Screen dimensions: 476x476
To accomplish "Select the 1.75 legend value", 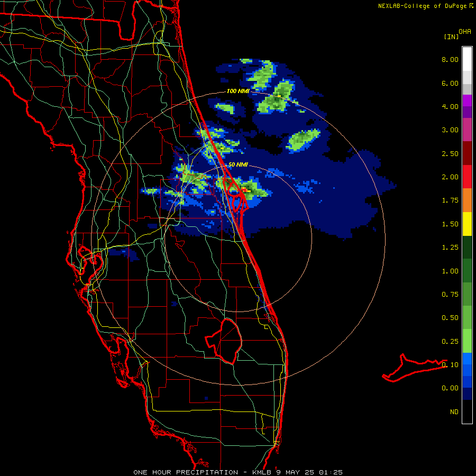I will click(x=450, y=200).
